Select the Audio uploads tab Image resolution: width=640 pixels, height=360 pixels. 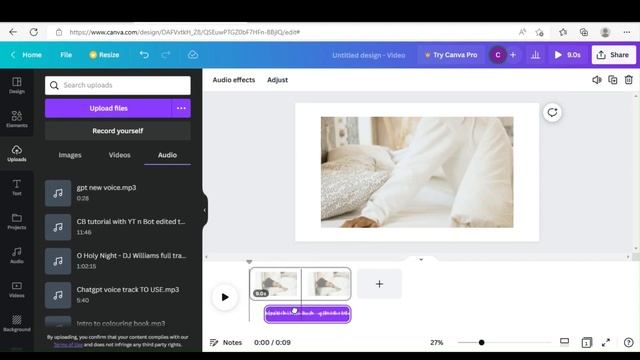[x=167, y=155]
